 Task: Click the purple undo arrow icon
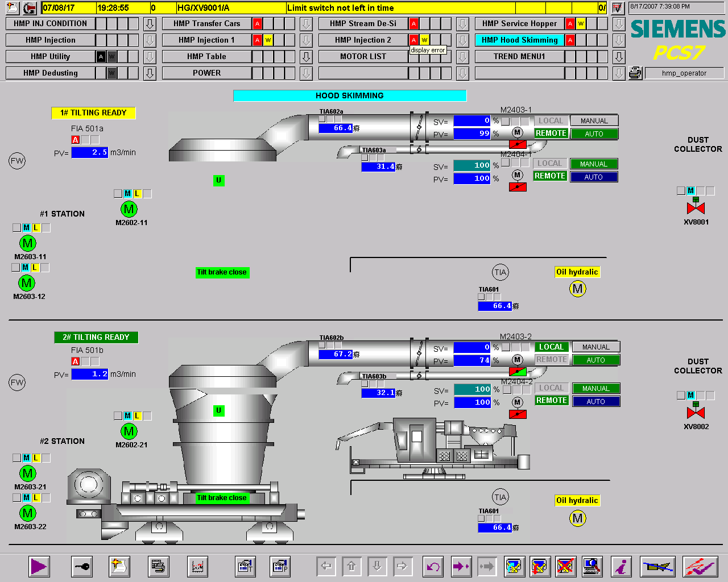click(433, 566)
